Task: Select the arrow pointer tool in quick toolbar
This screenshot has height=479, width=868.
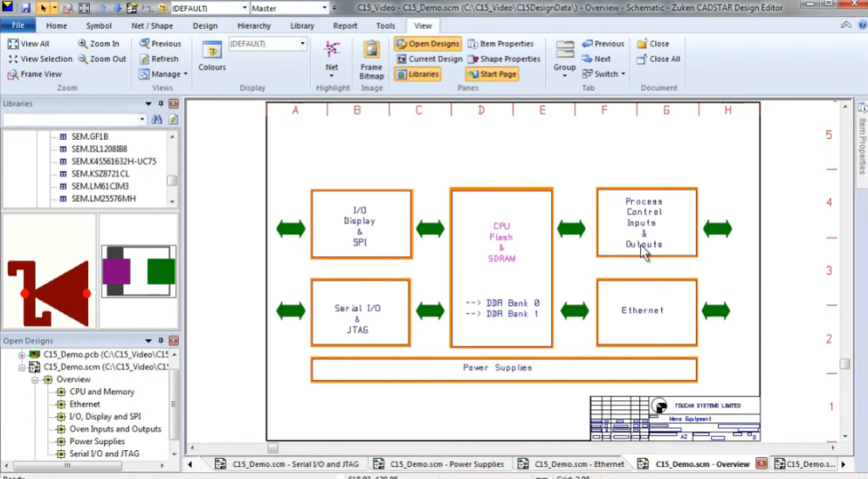Action: point(42,8)
